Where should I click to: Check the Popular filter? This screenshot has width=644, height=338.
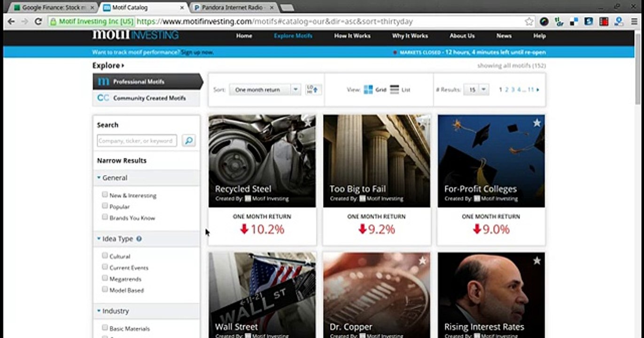[105, 206]
